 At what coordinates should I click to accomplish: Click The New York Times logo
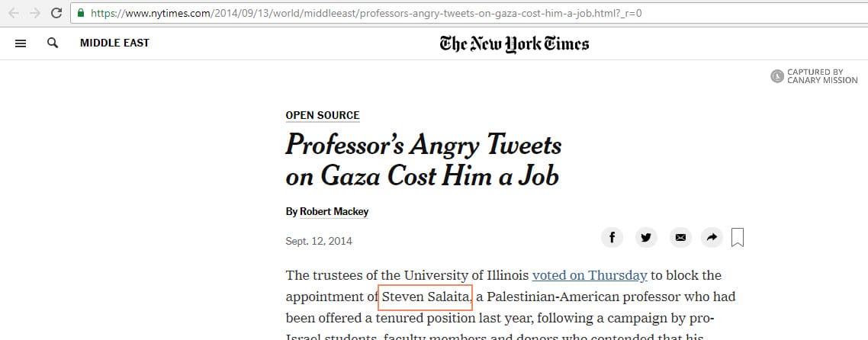514,44
